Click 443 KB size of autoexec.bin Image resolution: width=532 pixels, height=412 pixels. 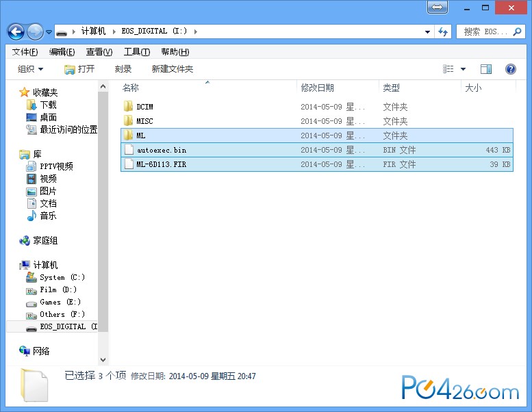(498, 150)
